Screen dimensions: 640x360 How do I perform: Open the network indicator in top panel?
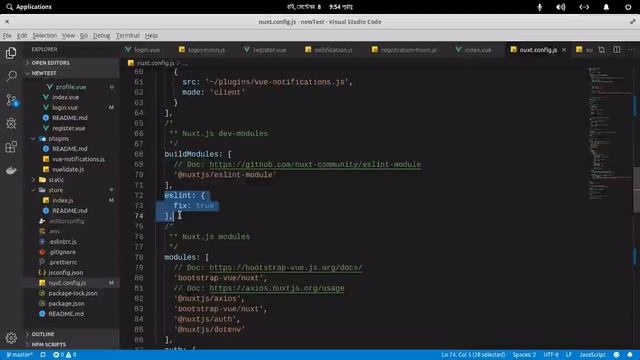(x=584, y=7)
